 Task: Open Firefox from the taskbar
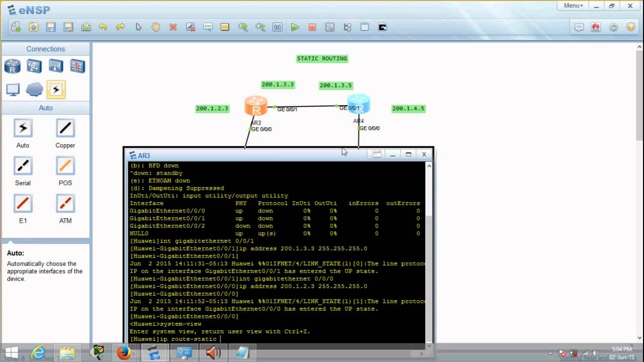[x=124, y=353]
